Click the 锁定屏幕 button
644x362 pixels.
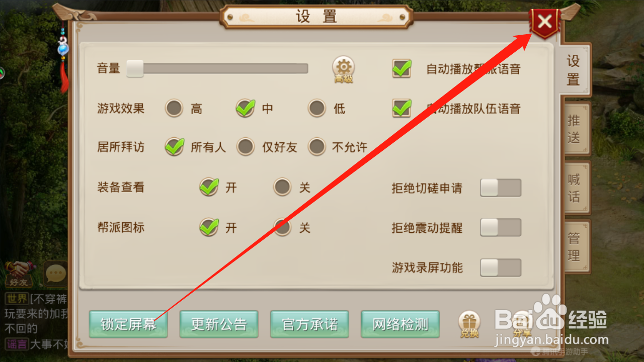point(128,324)
